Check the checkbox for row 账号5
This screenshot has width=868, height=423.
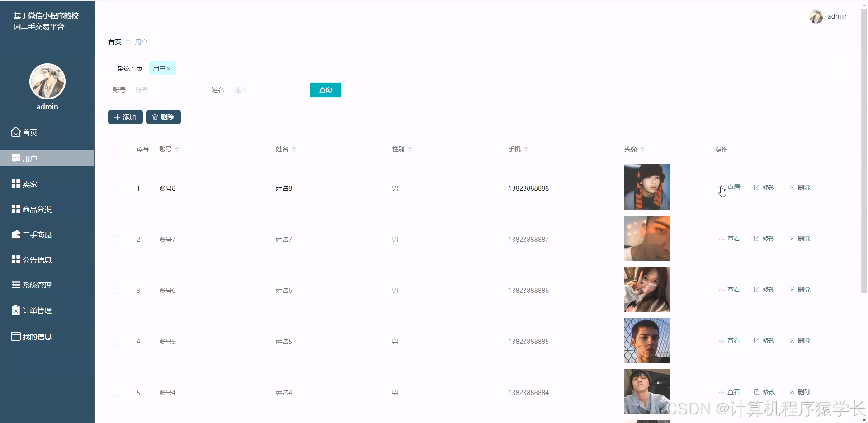point(118,342)
